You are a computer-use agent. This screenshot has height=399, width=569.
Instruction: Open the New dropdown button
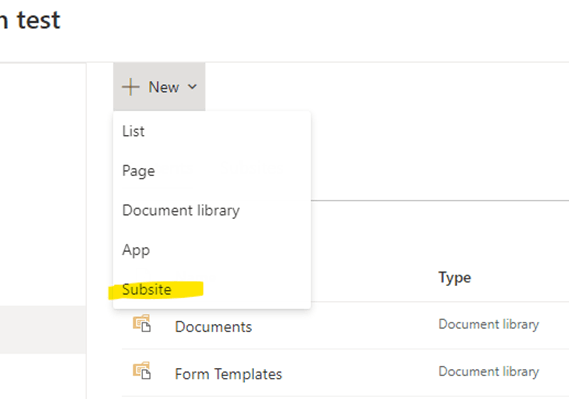159,87
